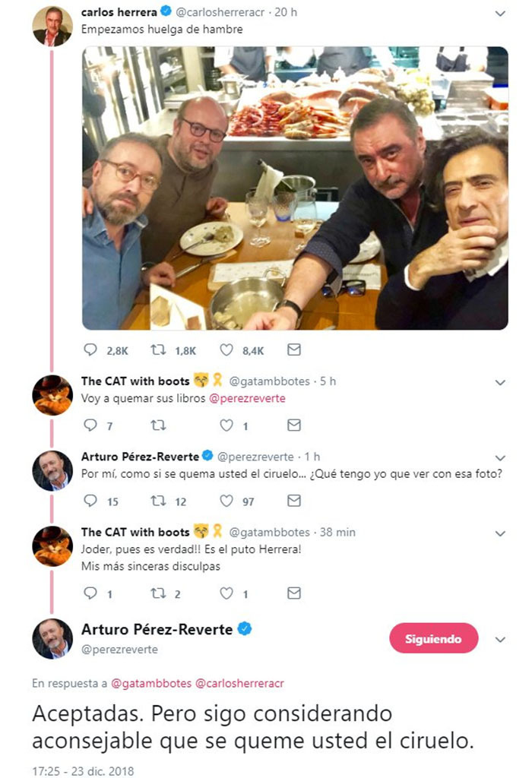Like the 'Voy a quemar sus libros' tweet
This screenshot has height=778, width=532.
tap(226, 425)
